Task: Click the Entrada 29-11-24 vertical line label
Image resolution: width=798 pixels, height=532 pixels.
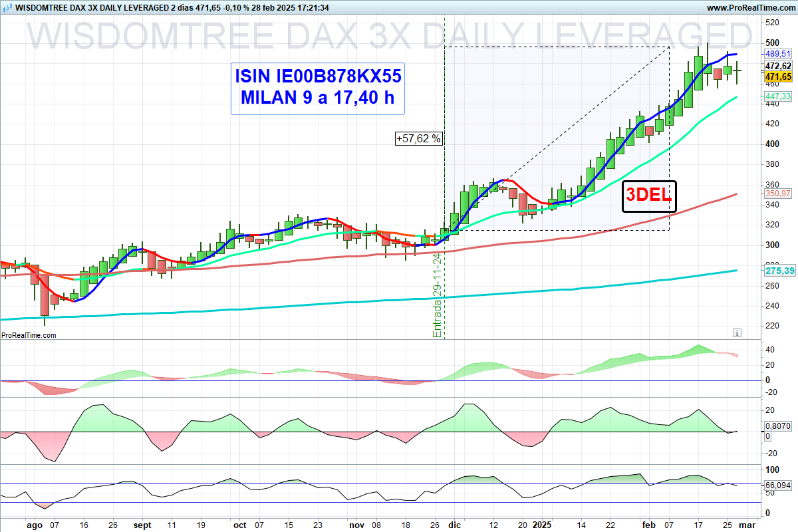Action: pyautogui.click(x=437, y=295)
